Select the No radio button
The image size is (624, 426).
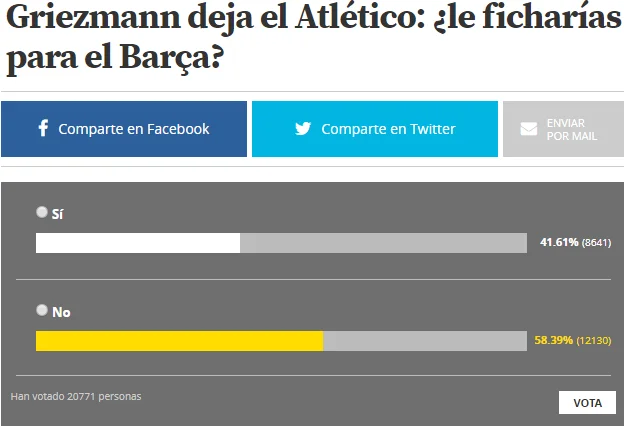(x=41, y=310)
